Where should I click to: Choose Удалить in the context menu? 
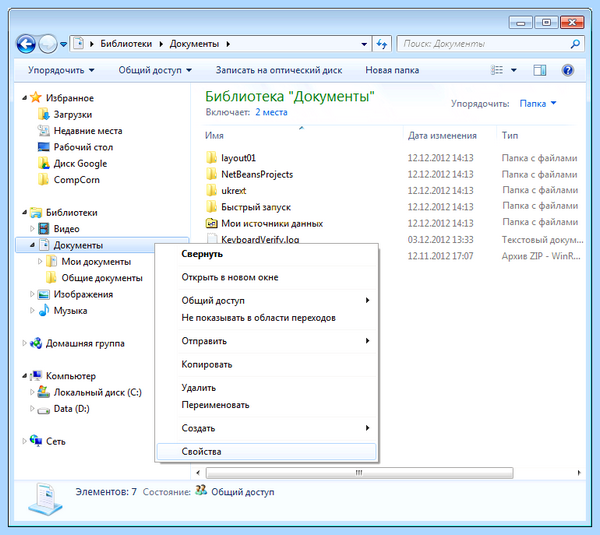266,388
